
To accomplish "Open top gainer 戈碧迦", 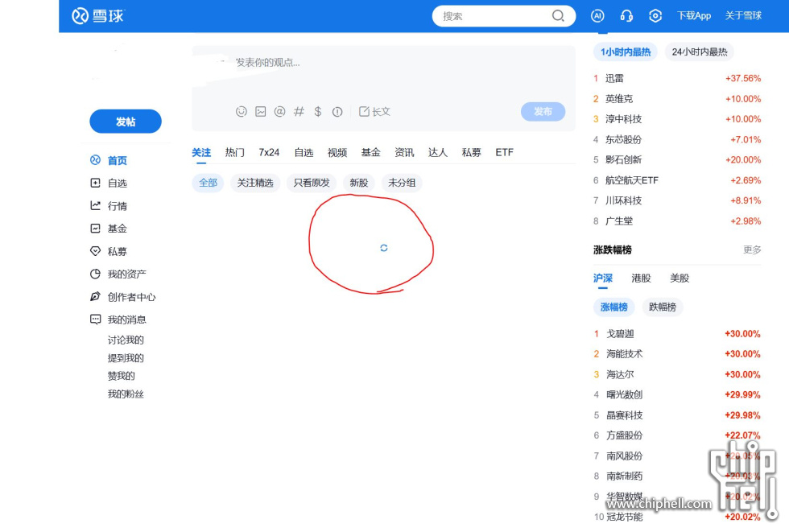I will 620,334.
